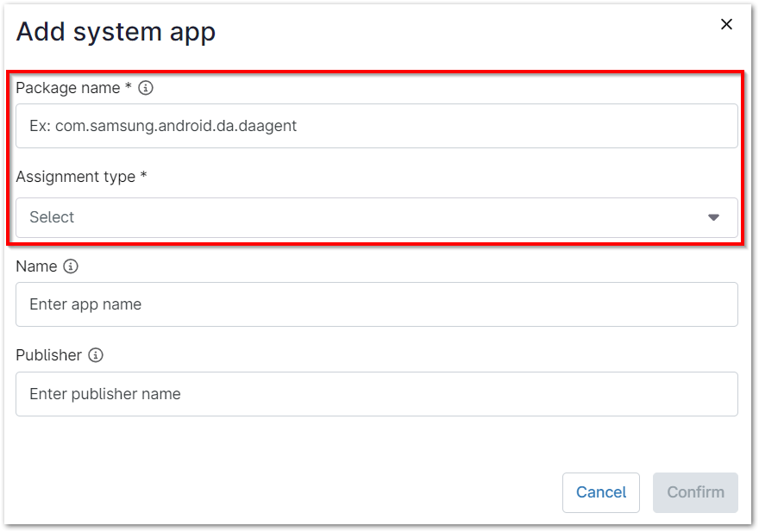The image size is (759, 532).
Task: Click the circled-i icon next to Name
Action: pyautogui.click(x=69, y=266)
